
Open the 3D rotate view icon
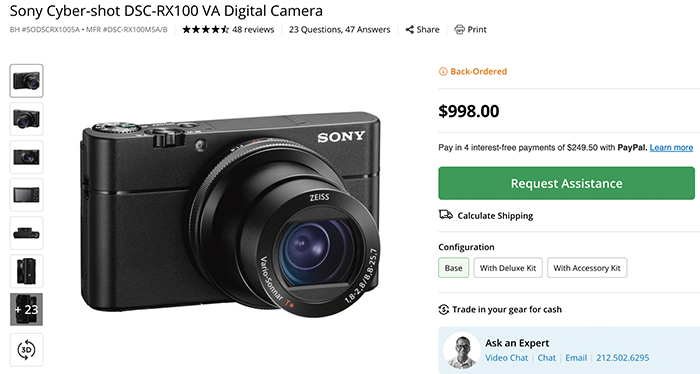[26, 349]
